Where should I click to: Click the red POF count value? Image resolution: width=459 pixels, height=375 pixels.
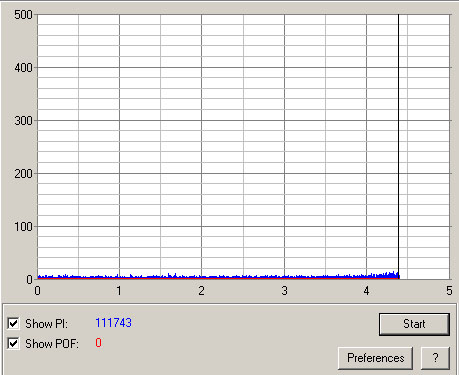98,343
